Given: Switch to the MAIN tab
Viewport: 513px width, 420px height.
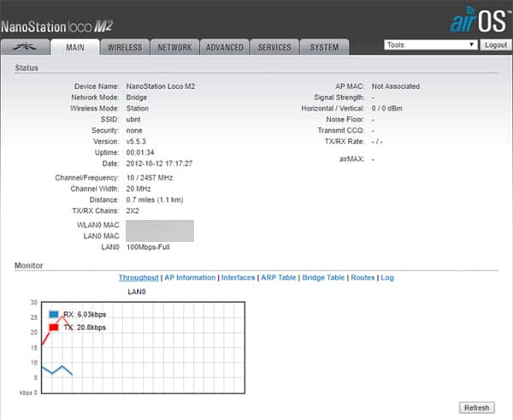Looking at the screenshot, I should click(x=75, y=47).
